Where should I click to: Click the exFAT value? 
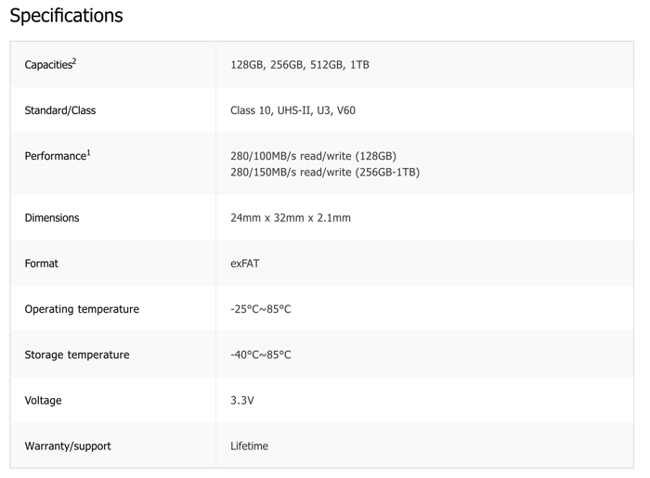(x=245, y=263)
